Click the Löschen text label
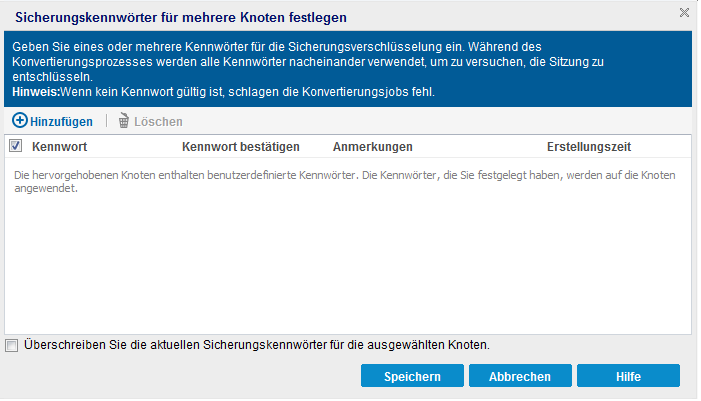 [x=158, y=121]
